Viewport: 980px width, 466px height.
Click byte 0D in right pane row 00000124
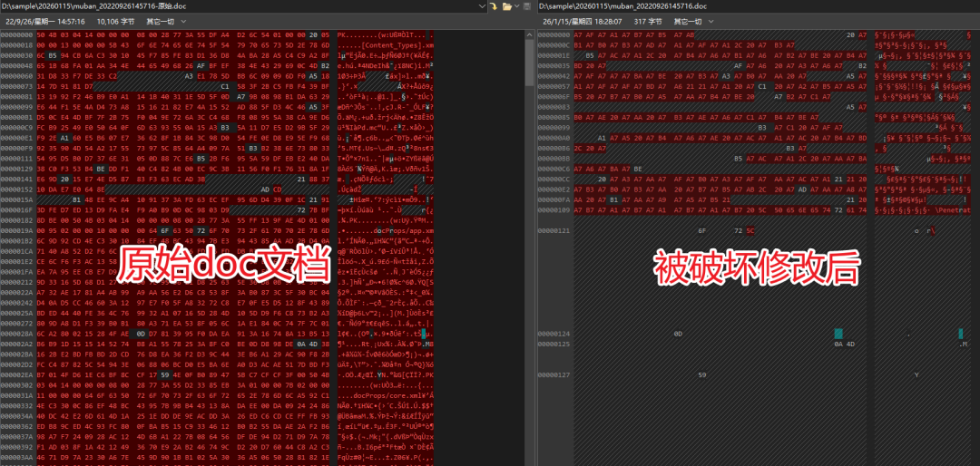click(678, 335)
